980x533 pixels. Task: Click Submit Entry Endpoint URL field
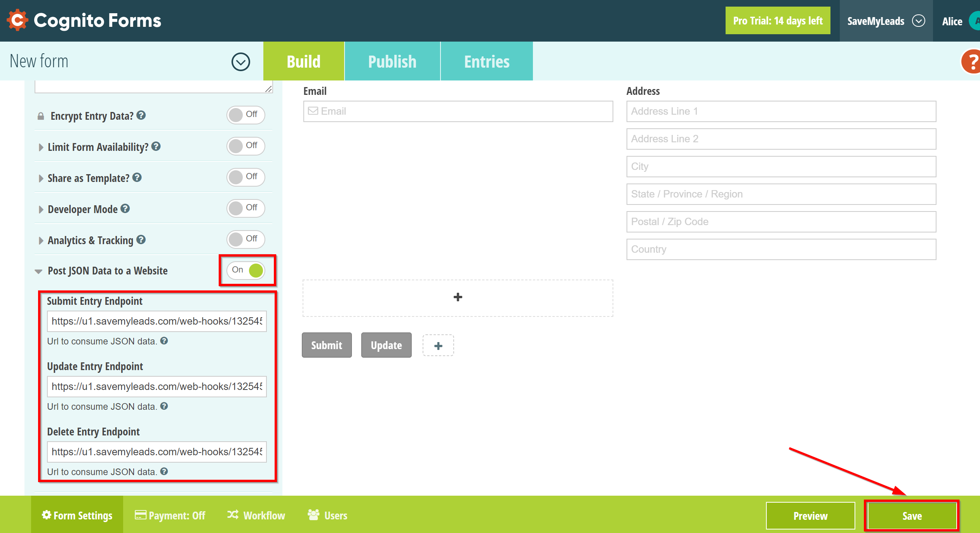coord(157,321)
